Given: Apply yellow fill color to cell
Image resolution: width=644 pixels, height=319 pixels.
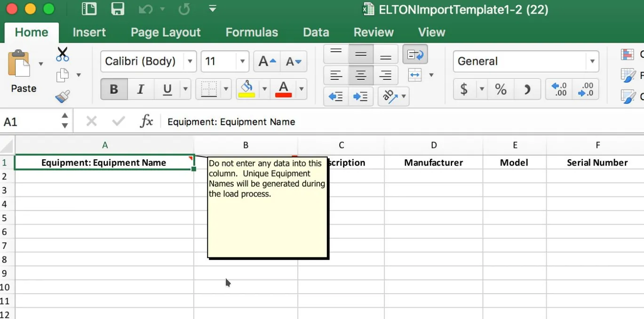Looking at the screenshot, I should click(x=247, y=89).
